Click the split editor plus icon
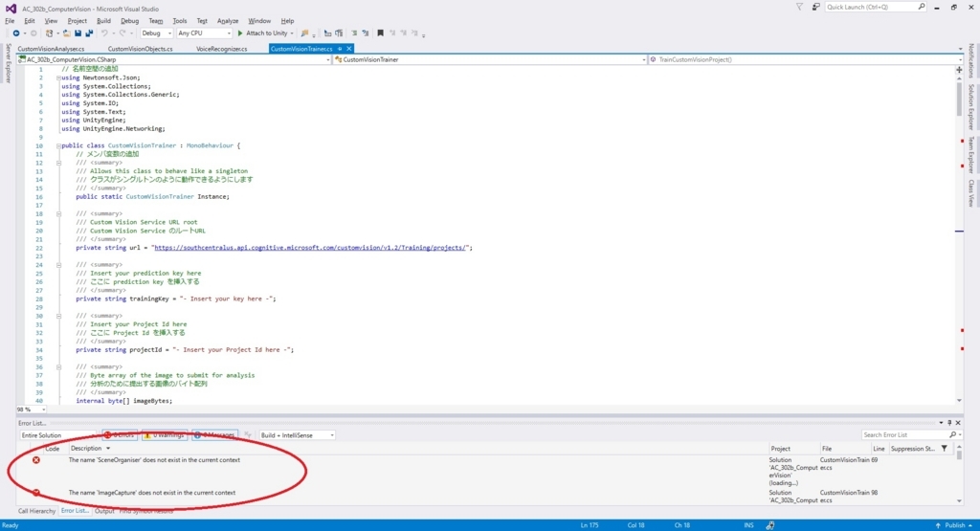This screenshot has width=980, height=531. coord(959,70)
